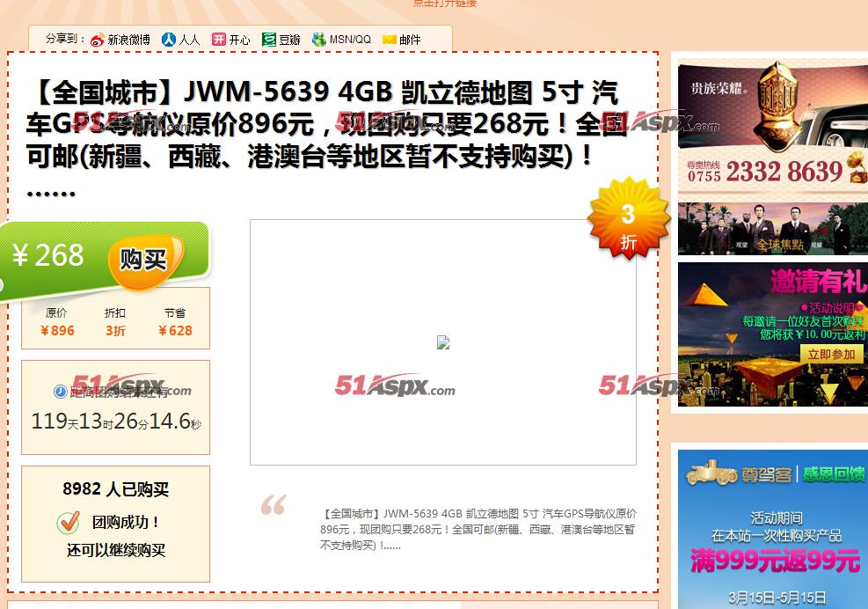Click the Douban share icon

269,40
